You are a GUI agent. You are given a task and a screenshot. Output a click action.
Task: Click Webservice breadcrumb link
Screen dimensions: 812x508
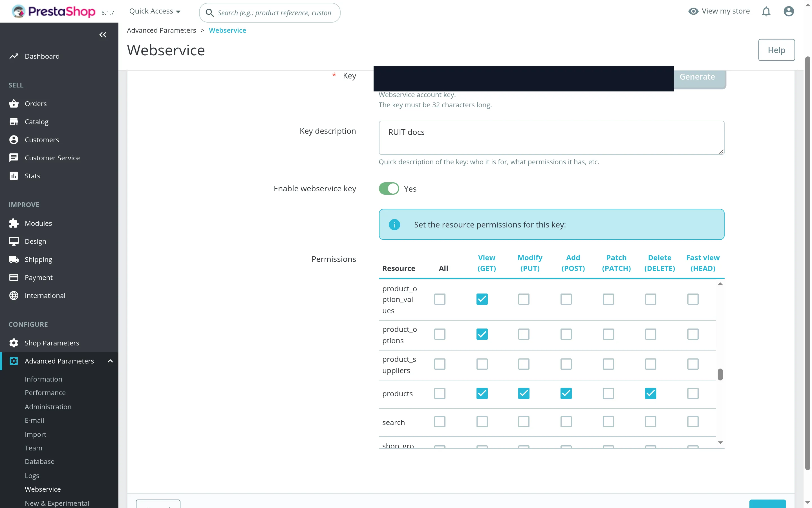point(227,30)
